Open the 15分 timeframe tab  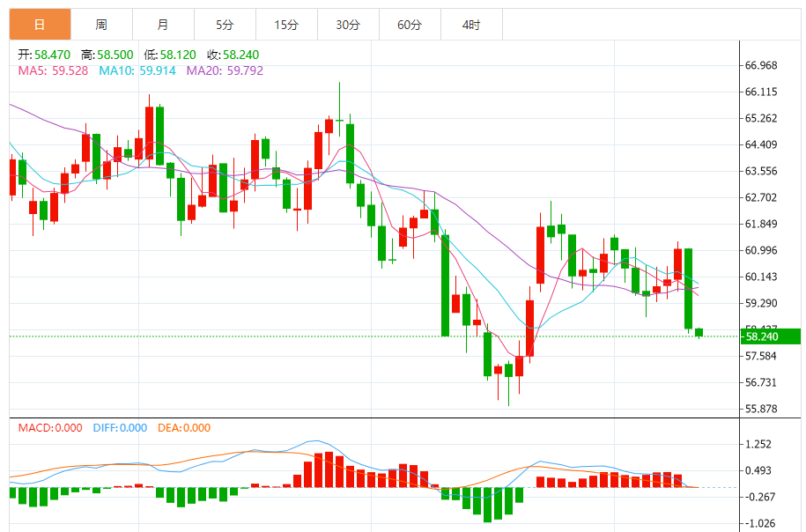coord(287,25)
